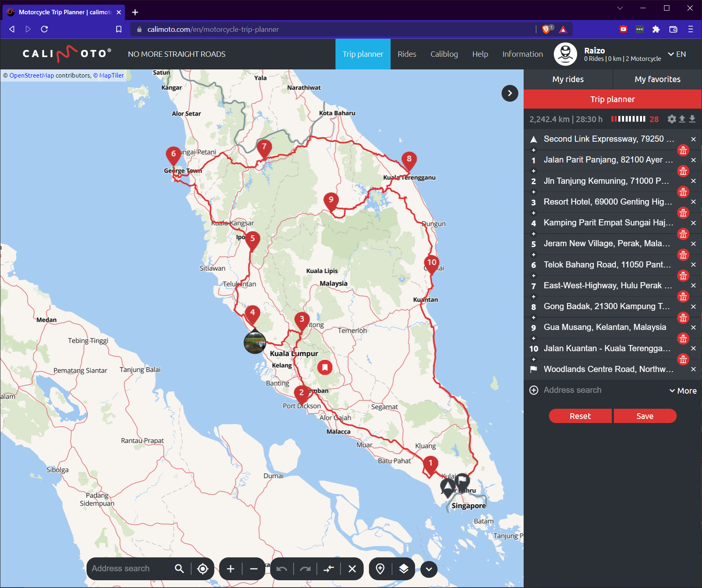Toggle motorway avoidance icon after Second Link Expressway
This screenshot has height=588, width=702.
point(683,150)
